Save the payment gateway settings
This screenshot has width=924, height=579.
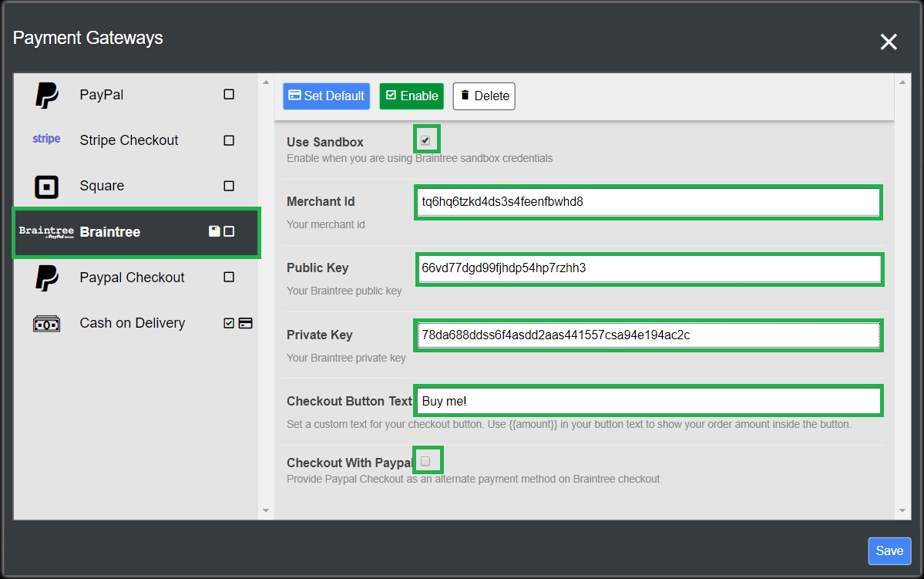tap(889, 550)
